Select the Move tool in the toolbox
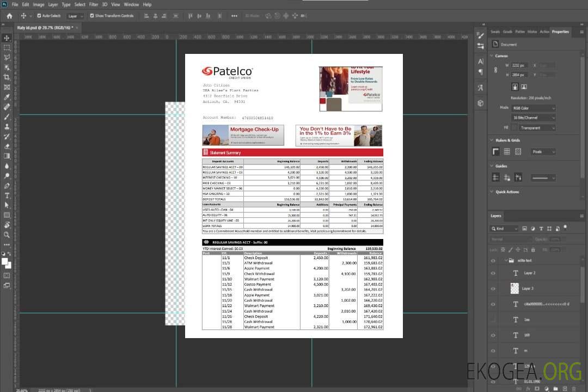This screenshot has height=392, width=588. [7, 38]
